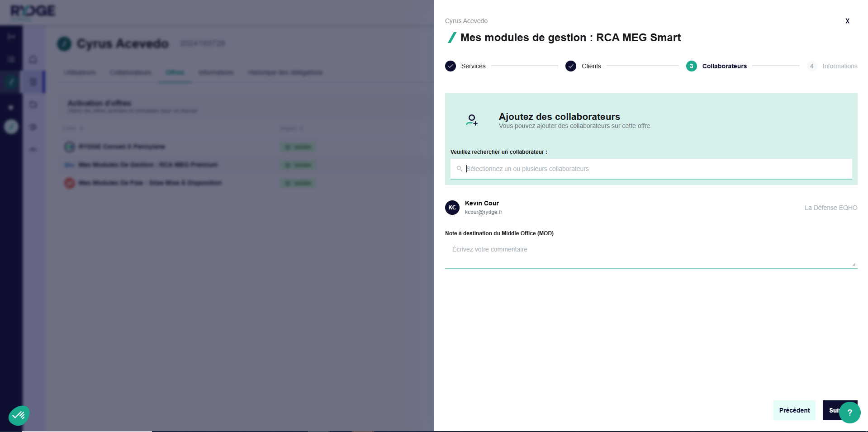Click the completed Clients step checkmark
This screenshot has height=432, width=868.
click(571, 66)
